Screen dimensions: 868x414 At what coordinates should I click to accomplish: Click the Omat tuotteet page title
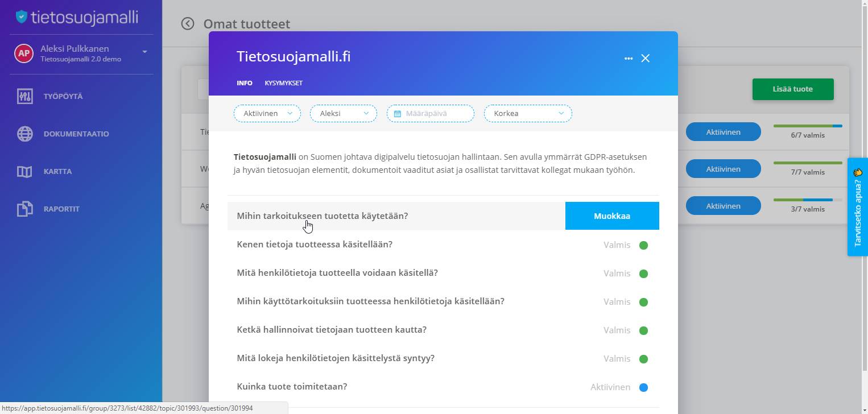[247, 24]
